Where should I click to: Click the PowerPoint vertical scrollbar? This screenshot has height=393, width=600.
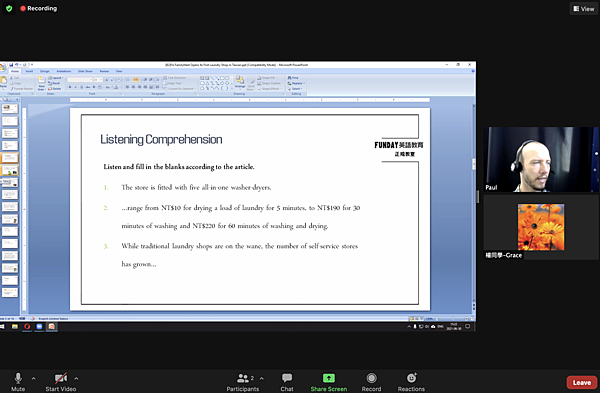[474, 207]
